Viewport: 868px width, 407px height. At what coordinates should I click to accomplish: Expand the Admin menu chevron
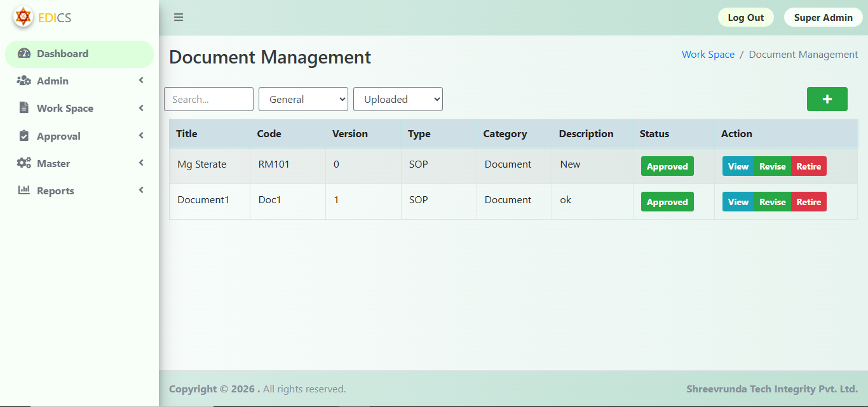click(x=141, y=81)
